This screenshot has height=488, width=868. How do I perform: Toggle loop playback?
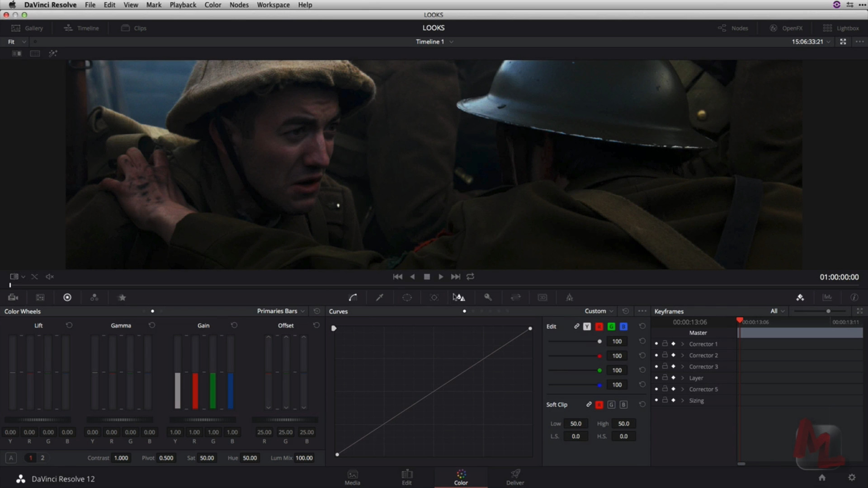470,277
